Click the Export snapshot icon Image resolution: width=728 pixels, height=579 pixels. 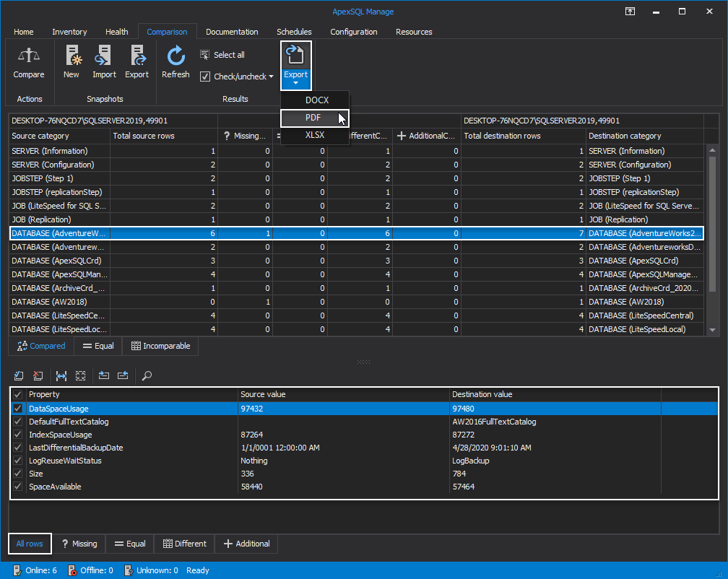click(x=136, y=56)
